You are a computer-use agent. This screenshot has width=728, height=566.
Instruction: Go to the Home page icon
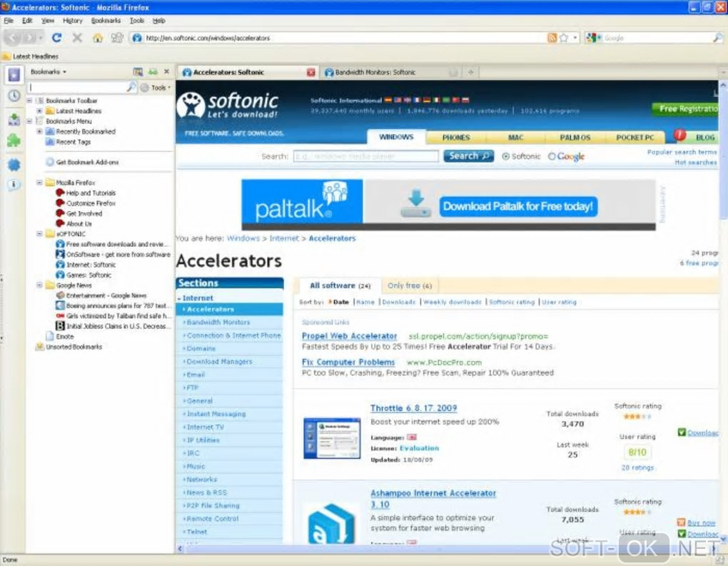click(x=98, y=38)
